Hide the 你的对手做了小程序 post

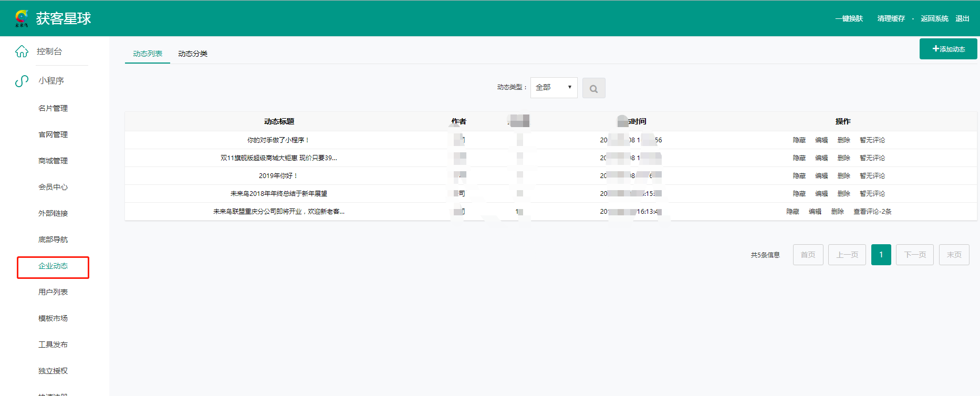(x=799, y=140)
